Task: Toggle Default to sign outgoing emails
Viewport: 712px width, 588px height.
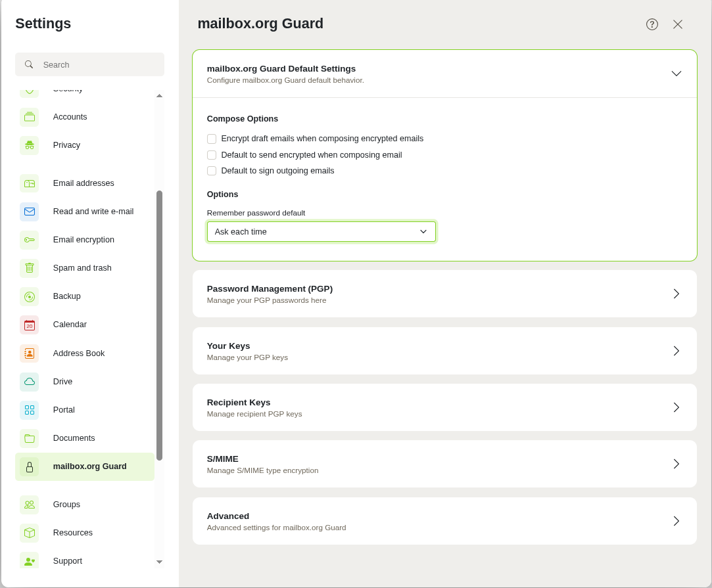Action: point(212,171)
